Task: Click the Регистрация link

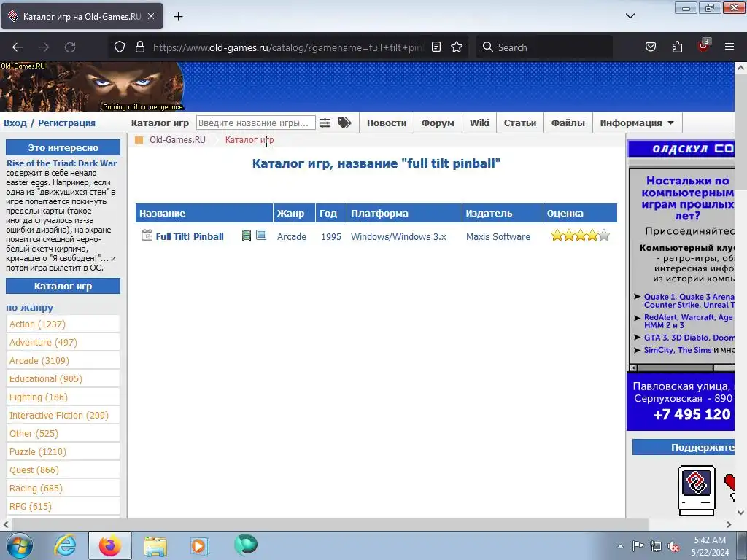Action: (x=66, y=122)
